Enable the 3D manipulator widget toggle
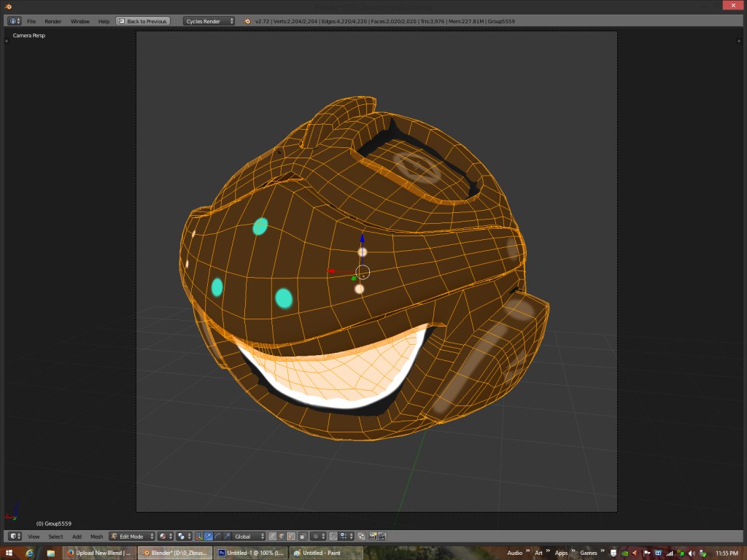 (x=198, y=536)
